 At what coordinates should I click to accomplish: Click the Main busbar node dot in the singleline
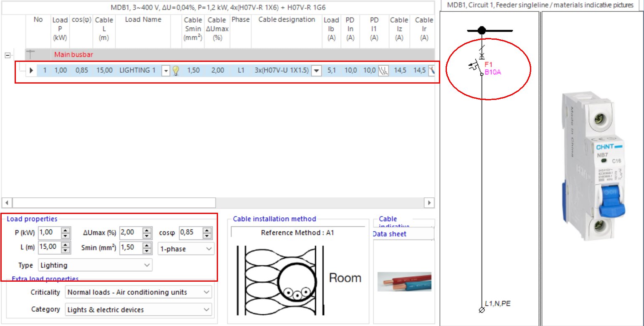coord(482,30)
